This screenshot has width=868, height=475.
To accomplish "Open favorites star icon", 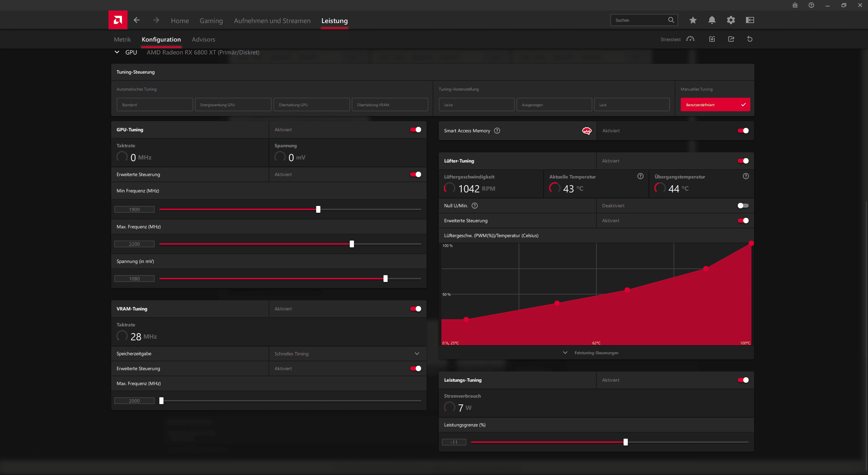I will coord(693,20).
